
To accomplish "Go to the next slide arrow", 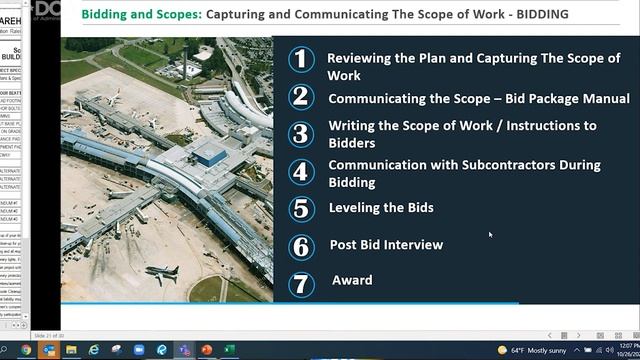I will [x=579, y=336].
